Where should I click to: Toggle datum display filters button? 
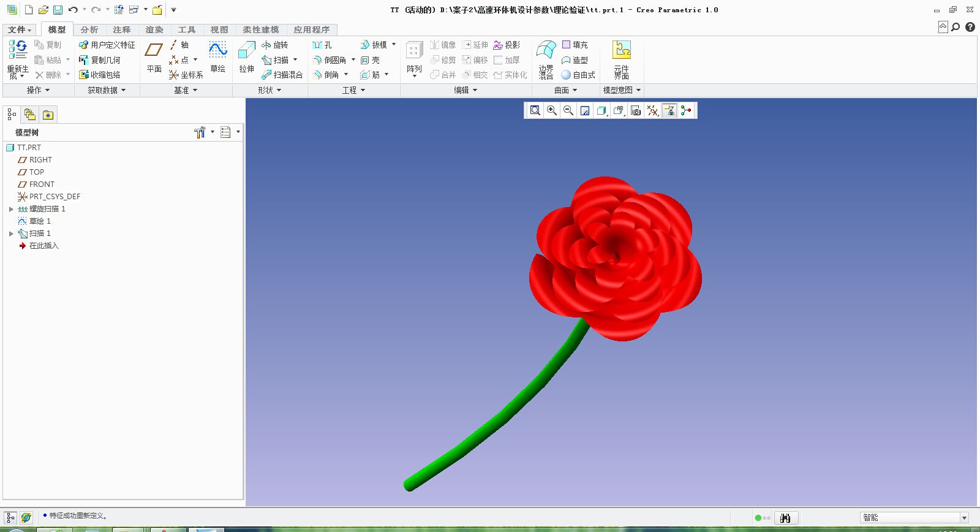click(x=653, y=110)
